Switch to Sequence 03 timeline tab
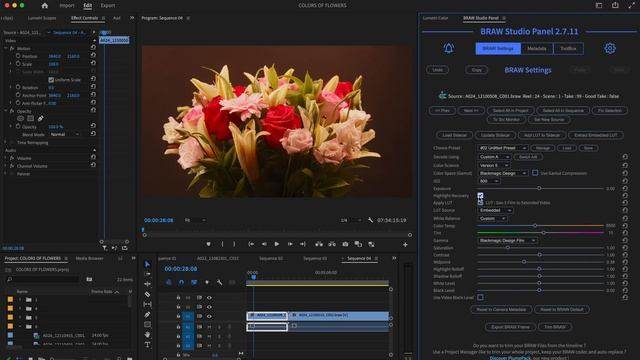The height and width of the screenshot is (360, 640). (315, 258)
